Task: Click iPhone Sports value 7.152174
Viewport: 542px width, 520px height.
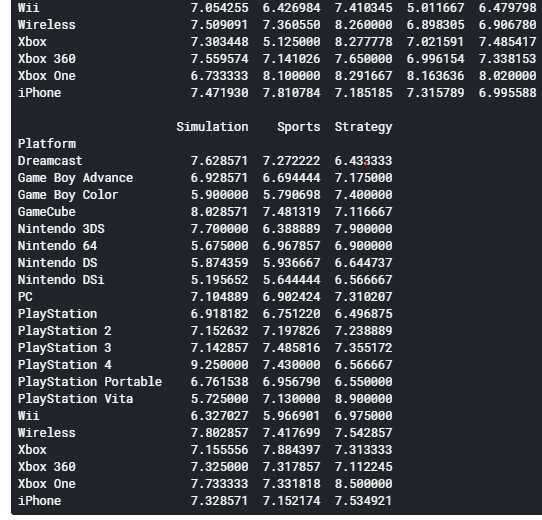Action: 291,501
